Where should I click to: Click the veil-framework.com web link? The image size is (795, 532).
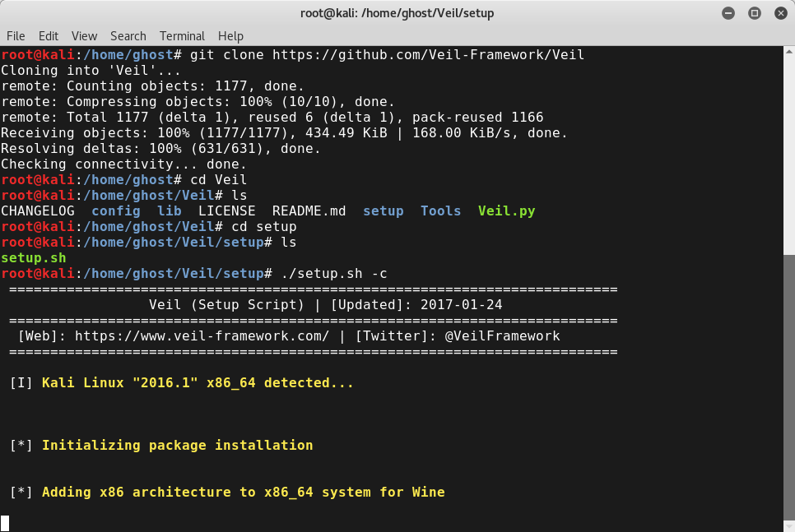point(202,336)
